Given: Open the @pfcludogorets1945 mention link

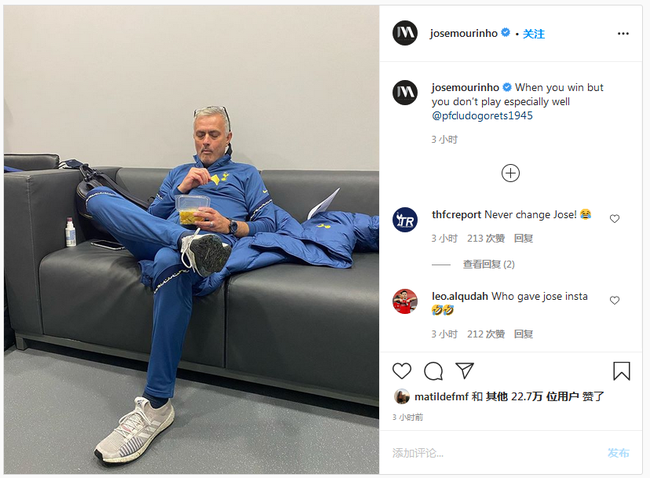Looking at the screenshot, I should click(x=482, y=116).
